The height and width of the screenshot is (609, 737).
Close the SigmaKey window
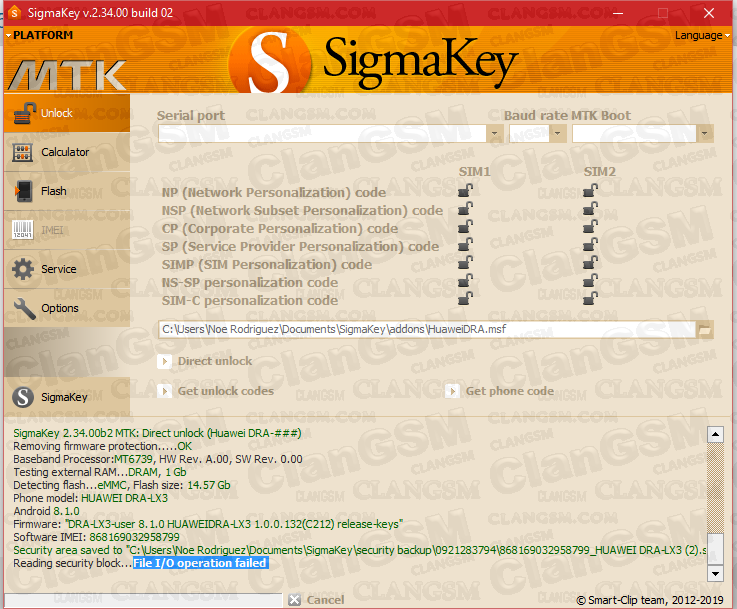click(x=709, y=13)
